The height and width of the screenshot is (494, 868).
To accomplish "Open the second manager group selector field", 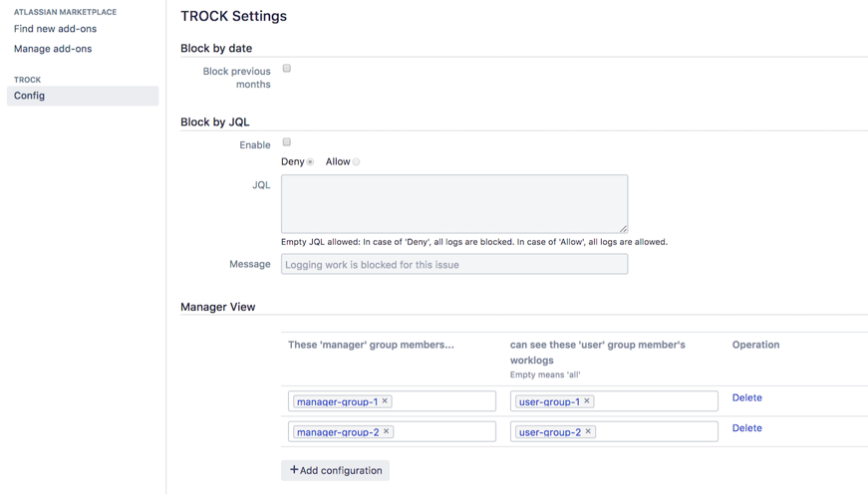I will [443, 432].
